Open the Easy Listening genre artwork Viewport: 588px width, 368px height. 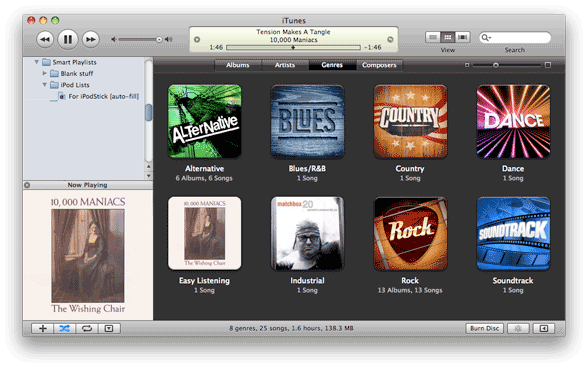205,233
